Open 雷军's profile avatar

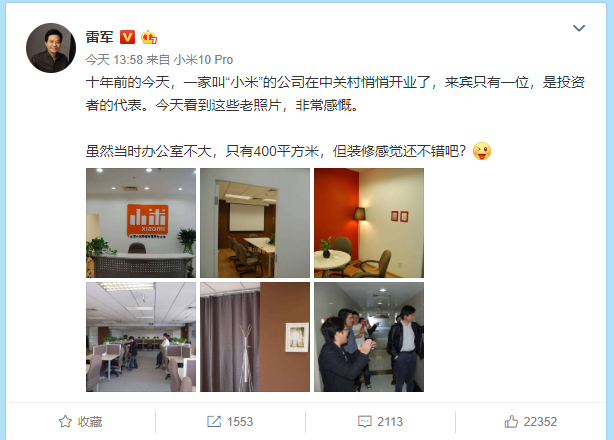[x=51, y=48]
